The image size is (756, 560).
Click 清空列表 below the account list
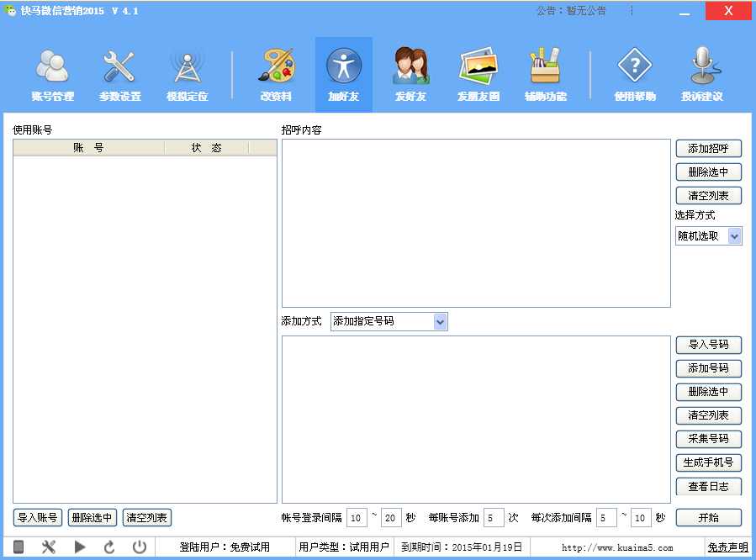click(146, 518)
